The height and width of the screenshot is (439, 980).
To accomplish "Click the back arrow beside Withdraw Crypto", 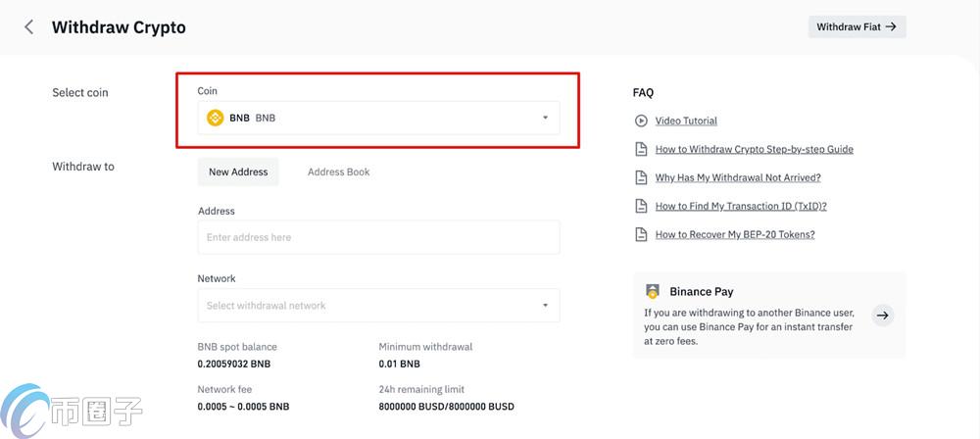I will coord(28,27).
